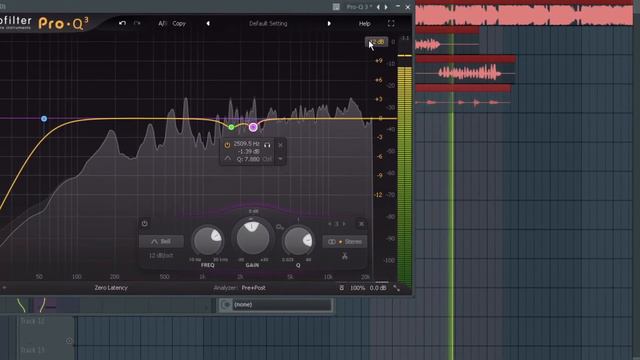Screen dimensions: 640x360
Task: Click the redo arrow in Pro-Q 3
Action: (137, 23)
